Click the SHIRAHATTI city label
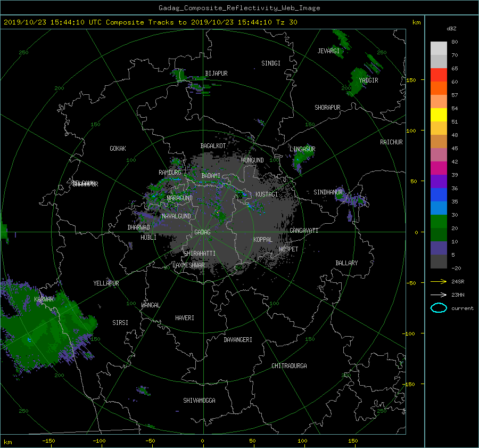 pos(200,254)
